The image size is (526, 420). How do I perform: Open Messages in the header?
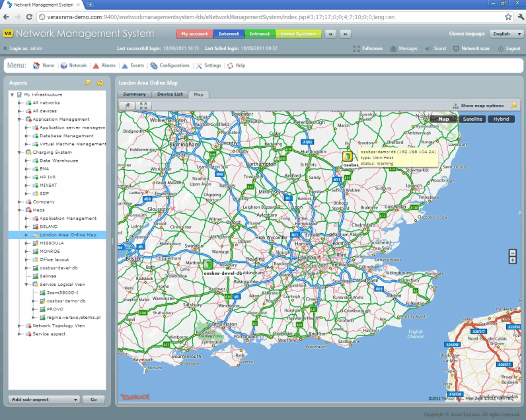[x=404, y=49]
